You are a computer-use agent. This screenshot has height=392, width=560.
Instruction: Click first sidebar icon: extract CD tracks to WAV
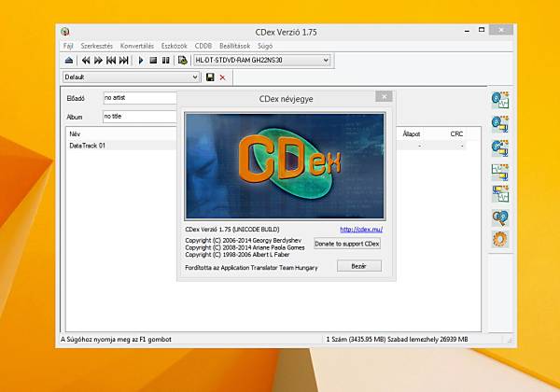pyautogui.click(x=500, y=100)
